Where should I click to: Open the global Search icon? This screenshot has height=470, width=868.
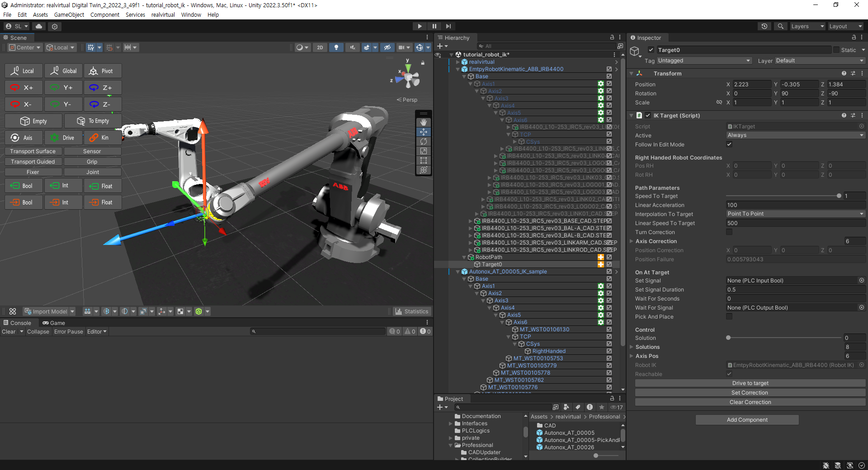coord(780,26)
